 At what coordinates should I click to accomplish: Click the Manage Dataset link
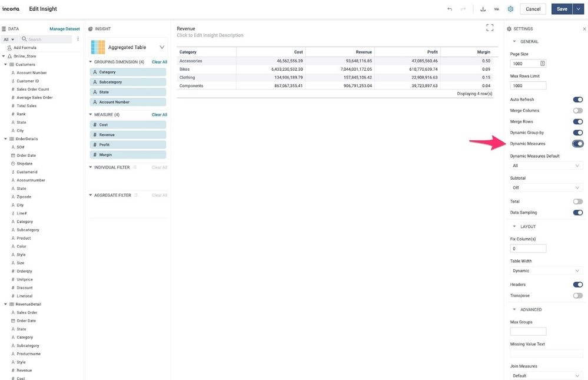point(64,29)
